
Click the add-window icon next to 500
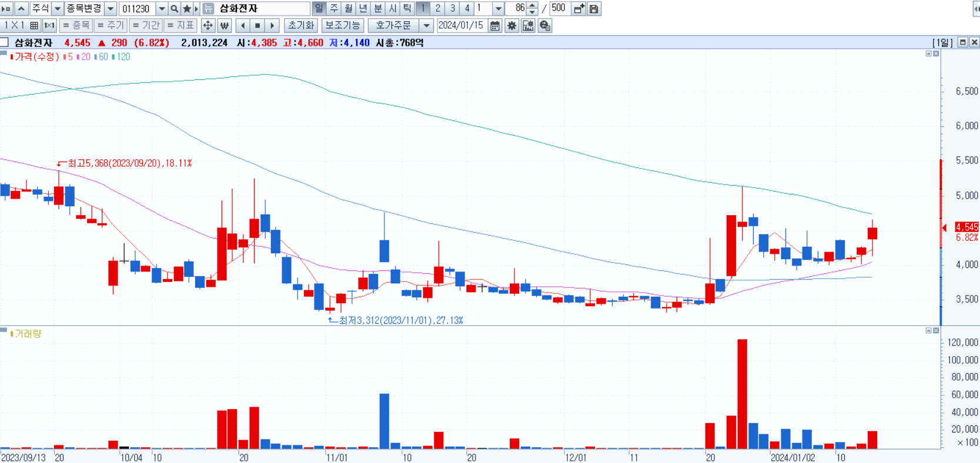coord(578,9)
